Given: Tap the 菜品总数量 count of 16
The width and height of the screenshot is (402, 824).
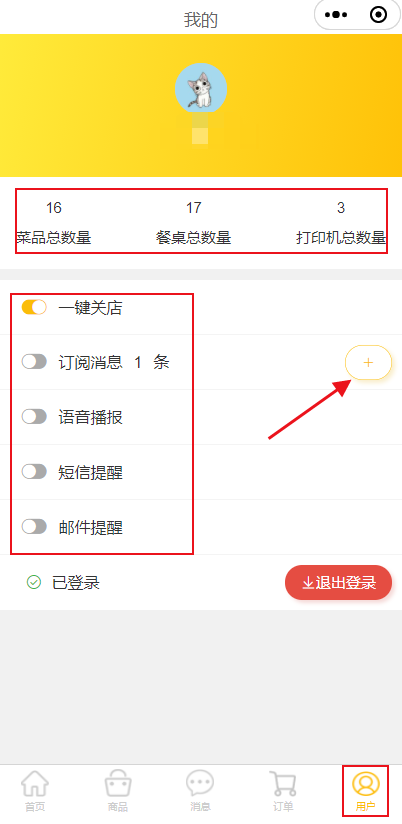Looking at the screenshot, I should point(54,208).
